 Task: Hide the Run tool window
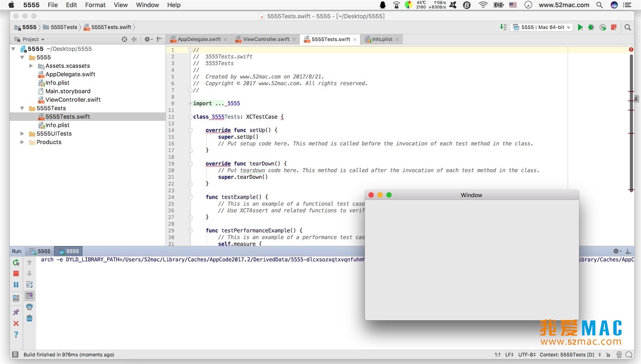pyautogui.click(x=628, y=252)
